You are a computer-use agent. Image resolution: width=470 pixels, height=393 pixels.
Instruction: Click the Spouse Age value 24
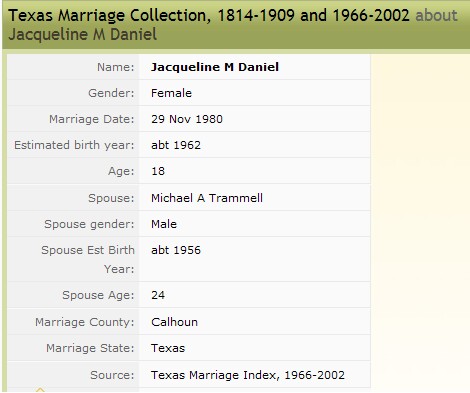[x=158, y=295]
